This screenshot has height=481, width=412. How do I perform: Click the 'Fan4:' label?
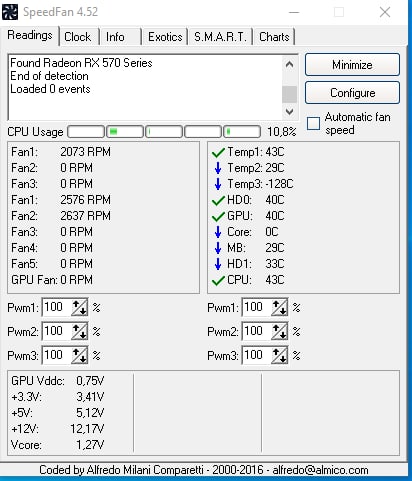(x=24, y=248)
